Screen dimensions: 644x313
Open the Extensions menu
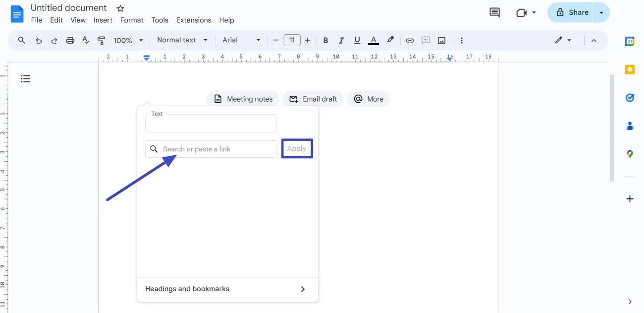193,20
